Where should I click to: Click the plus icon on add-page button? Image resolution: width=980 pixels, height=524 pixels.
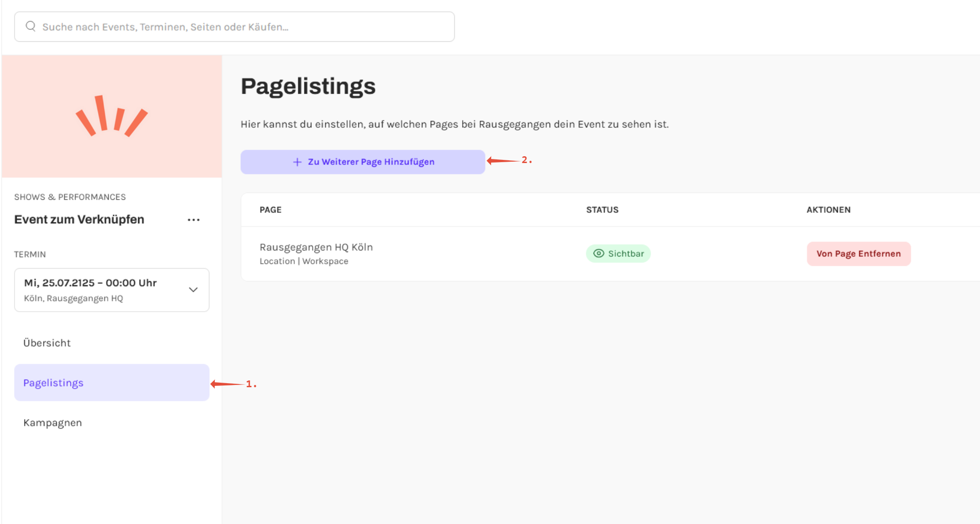click(x=297, y=162)
